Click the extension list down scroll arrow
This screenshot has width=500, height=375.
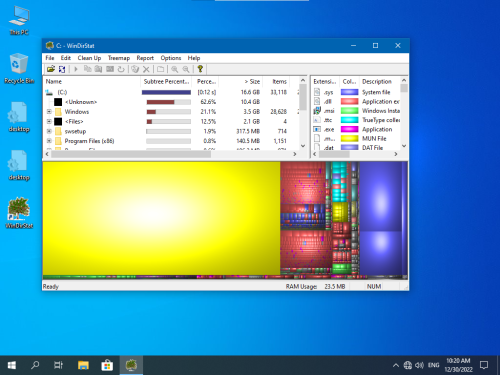pyautogui.click(x=404, y=146)
